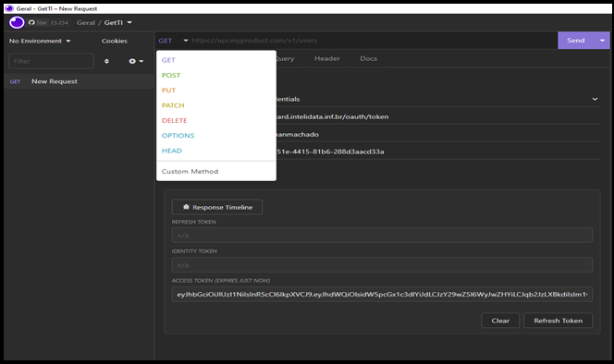
Task: Click the oauth/token URL field
Action: 437,116
